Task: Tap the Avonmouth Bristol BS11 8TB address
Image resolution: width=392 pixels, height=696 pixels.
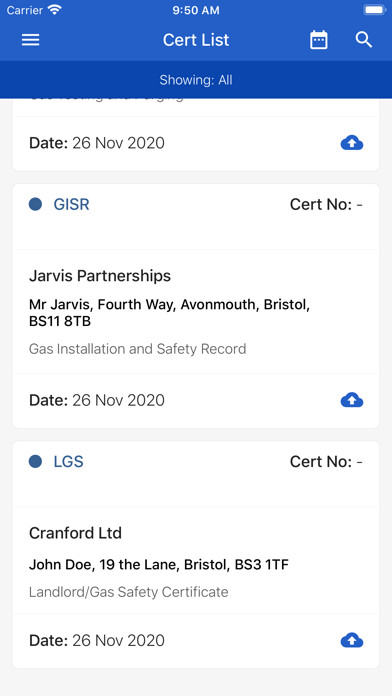Action: click(169, 313)
